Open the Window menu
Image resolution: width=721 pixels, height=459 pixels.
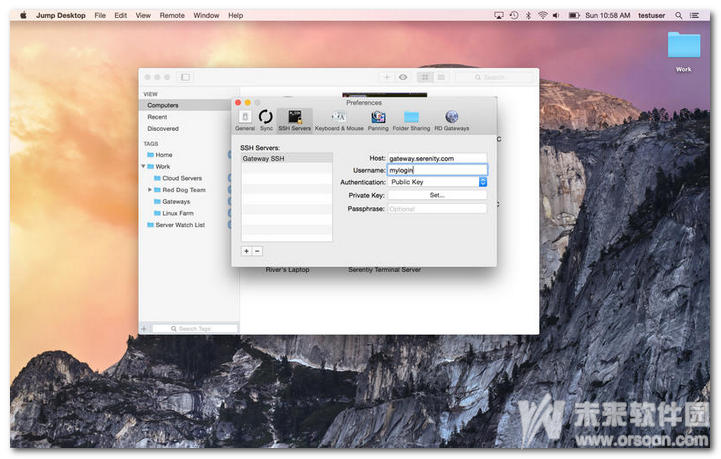pyautogui.click(x=206, y=15)
